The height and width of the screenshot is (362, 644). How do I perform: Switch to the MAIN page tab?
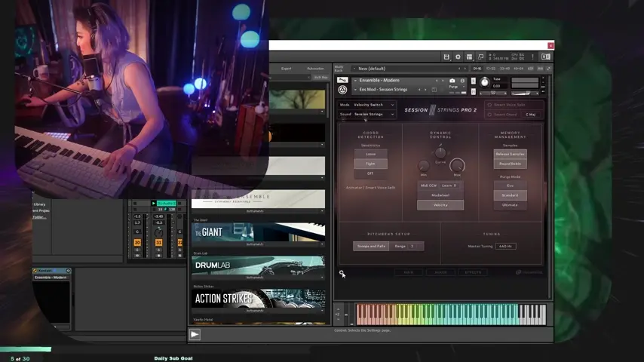point(409,272)
